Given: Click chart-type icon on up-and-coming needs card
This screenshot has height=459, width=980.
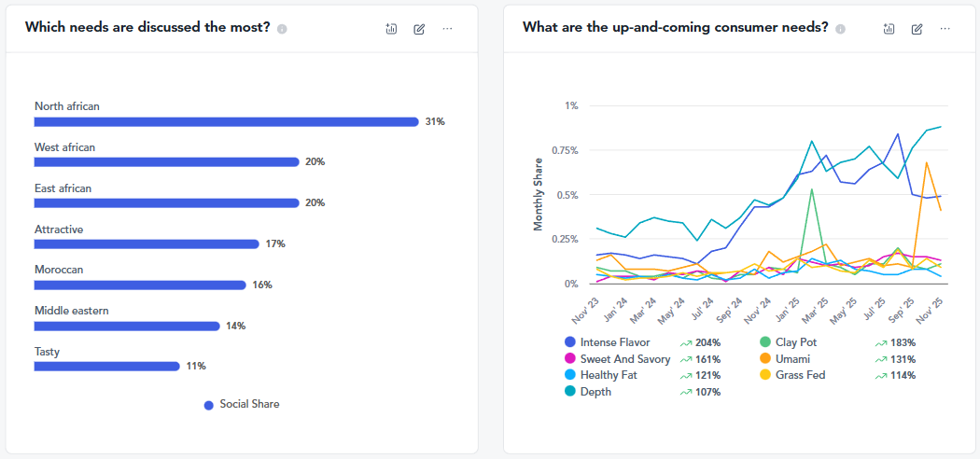Looking at the screenshot, I should 889,29.
